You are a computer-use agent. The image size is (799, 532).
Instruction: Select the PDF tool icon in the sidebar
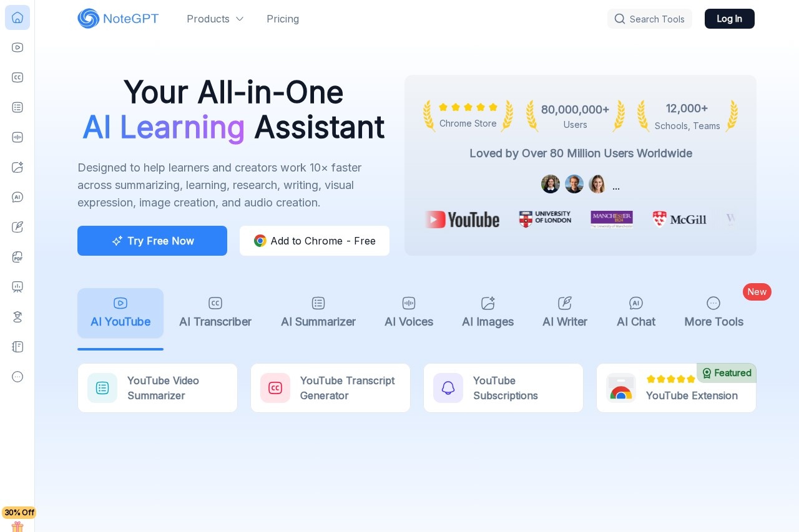pyautogui.click(x=17, y=257)
